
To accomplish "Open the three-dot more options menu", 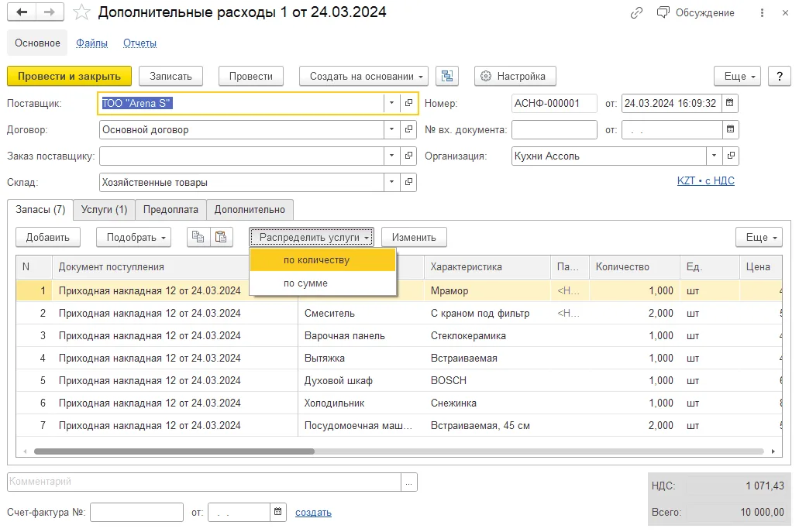I will 762,12.
